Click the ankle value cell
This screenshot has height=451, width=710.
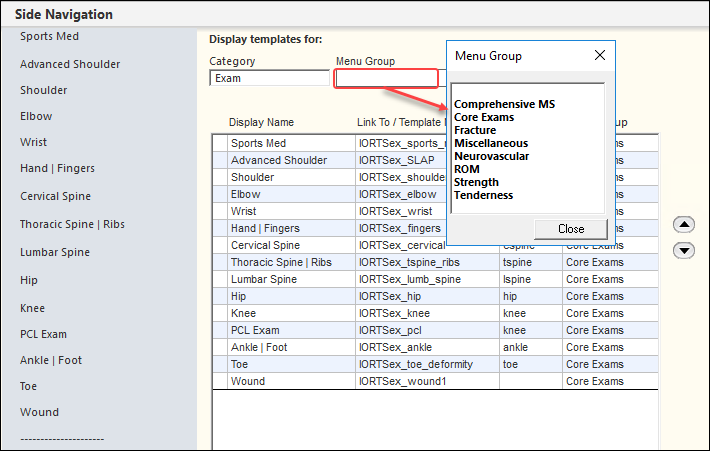point(531,347)
